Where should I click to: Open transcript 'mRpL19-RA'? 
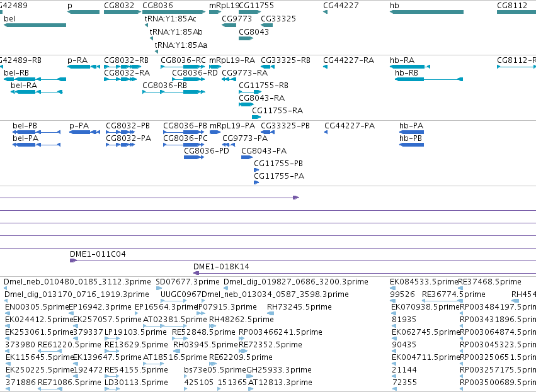coord(232,60)
